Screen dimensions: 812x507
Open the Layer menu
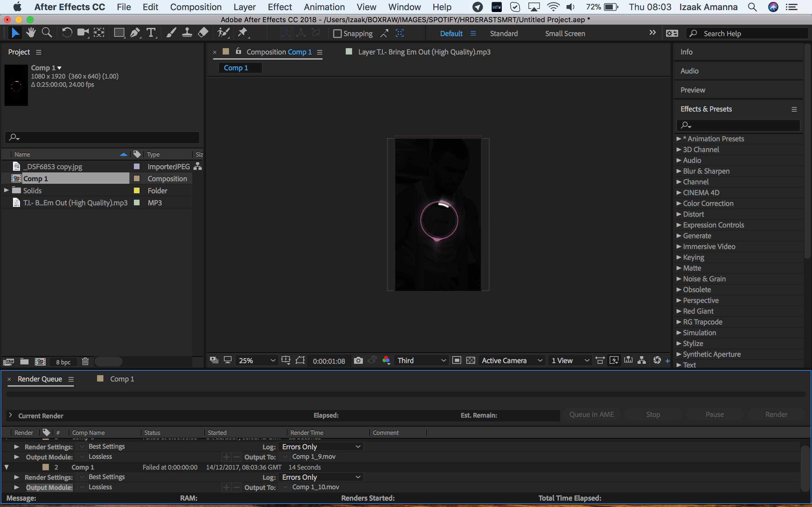[x=244, y=7]
